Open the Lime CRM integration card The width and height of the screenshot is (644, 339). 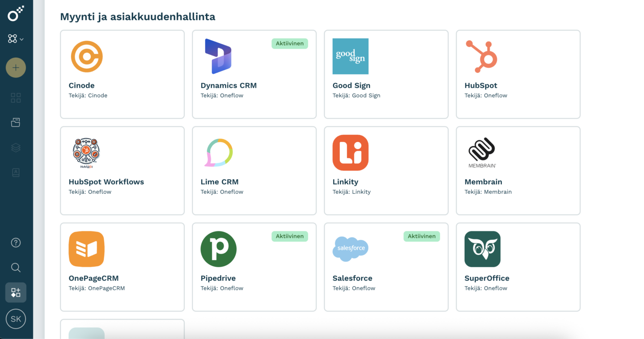tap(254, 171)
